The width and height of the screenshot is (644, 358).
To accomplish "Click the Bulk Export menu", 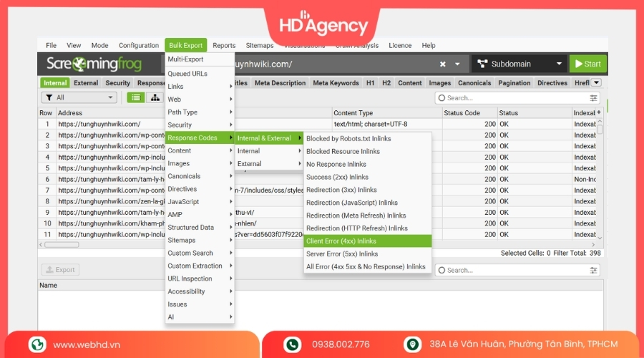I will click(185, 45).
